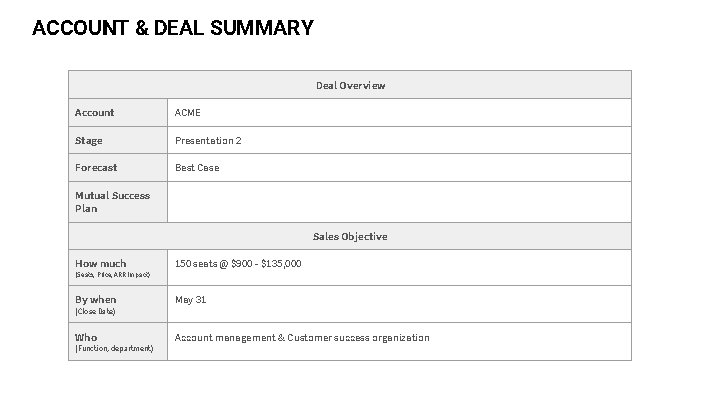Select the Forecast label cell
The height and width of the screenshot is (405, 720).
pyautogui.click(x=118, y=168)
